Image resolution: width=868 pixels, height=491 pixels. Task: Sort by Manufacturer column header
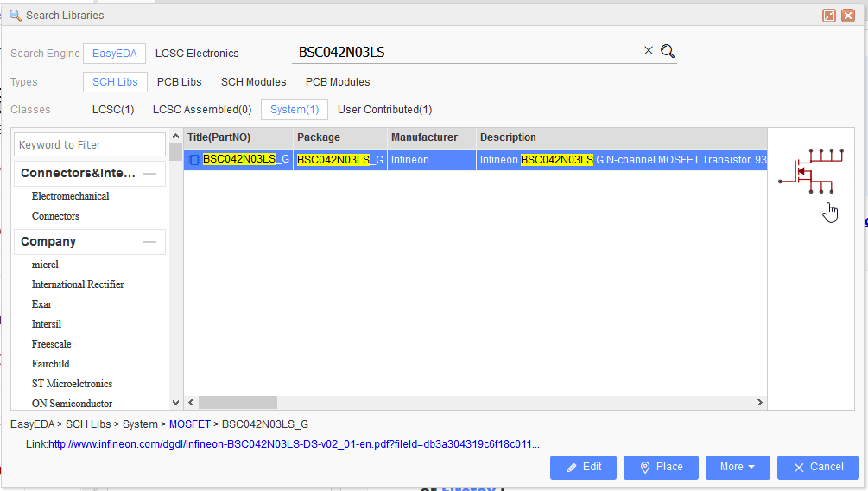(x=432, y=137)
